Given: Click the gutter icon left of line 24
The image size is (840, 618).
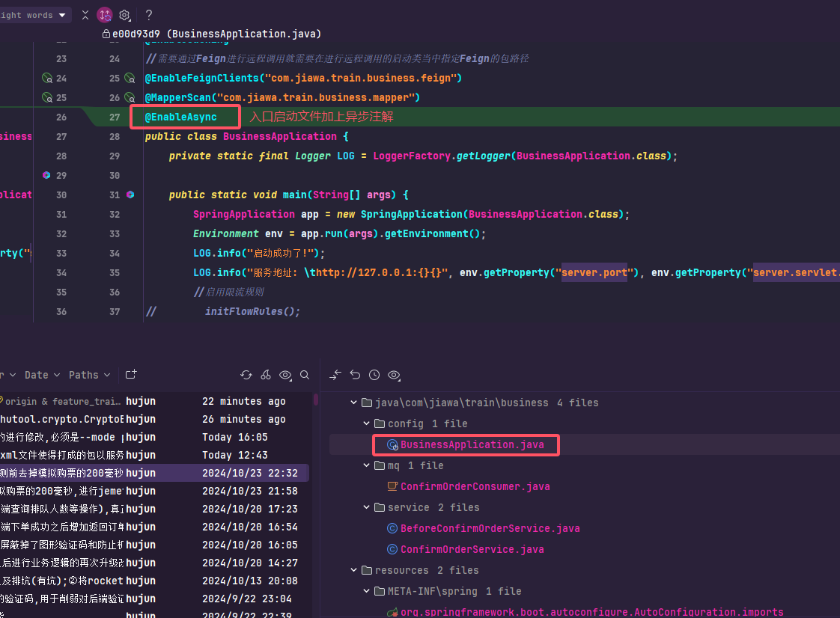Looking at the screenshot, I should (x=47, y=79).
